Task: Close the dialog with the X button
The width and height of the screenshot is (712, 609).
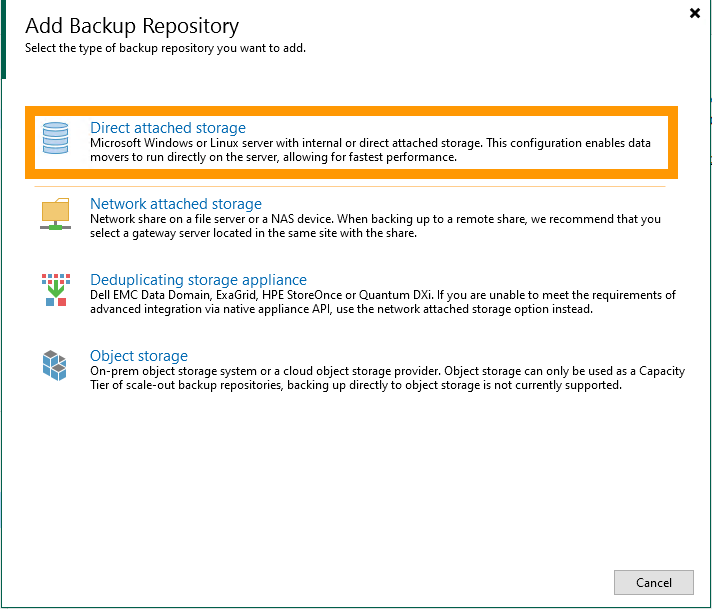Action: 695,13
